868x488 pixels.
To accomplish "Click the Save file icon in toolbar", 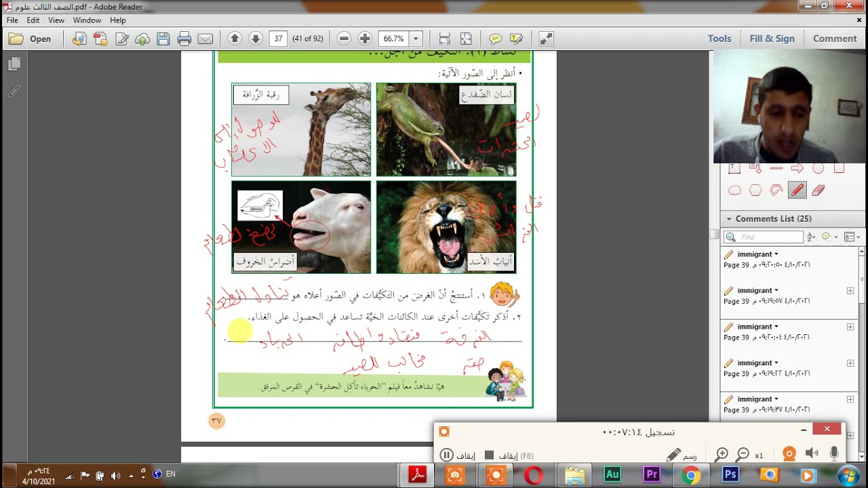I will 163,39.
